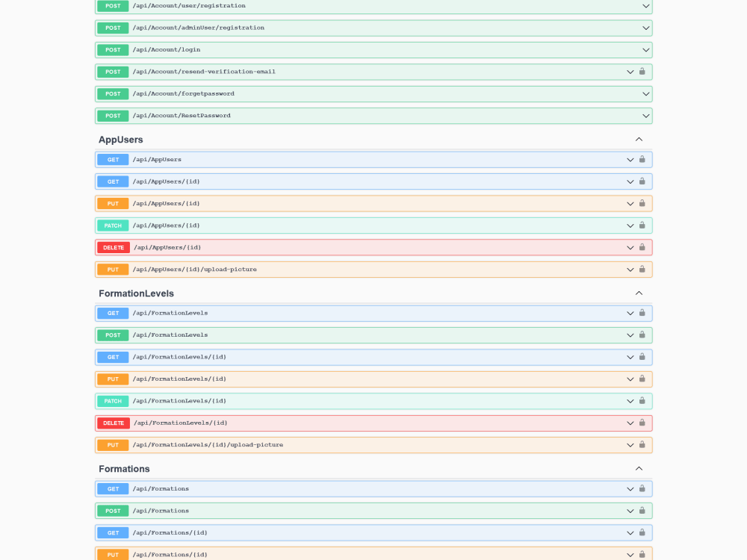The image size is (747, 560).
Task: Click lock on GET /api/FormationLevels/{id} row
Action: (x=642, y=356)
